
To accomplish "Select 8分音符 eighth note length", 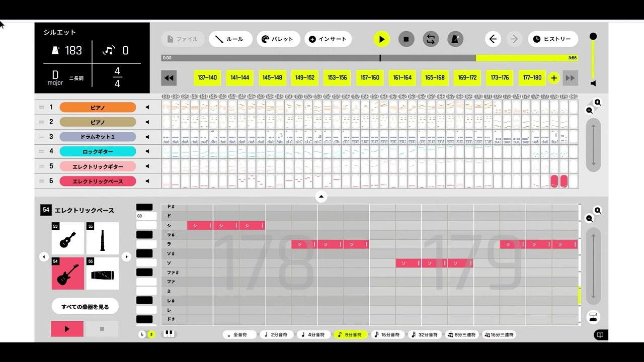I will [x=351, y=334].
